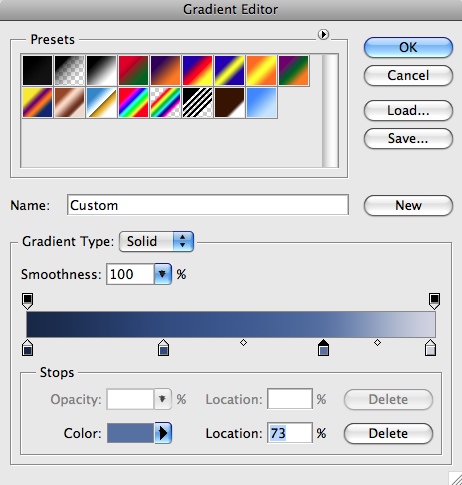This screenshot has height=485, width=462.
Task: Click the Color swatch in Stops
Action: [x=130, y=433]
